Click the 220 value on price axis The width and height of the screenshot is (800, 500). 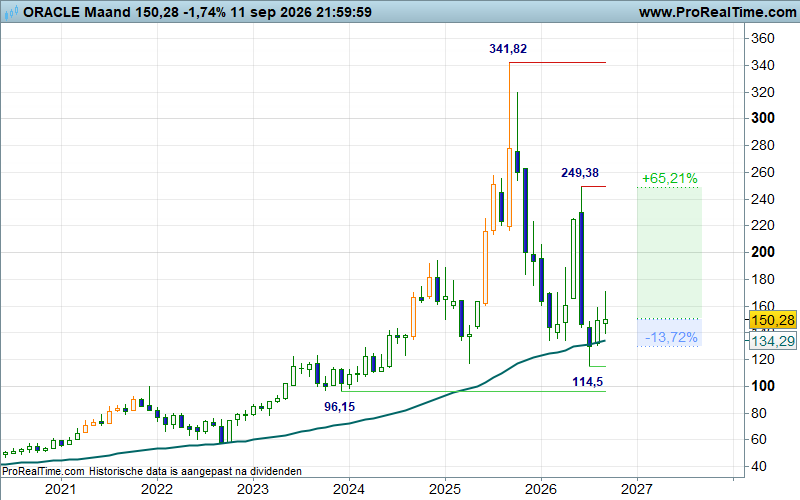(x=763, y=226)
